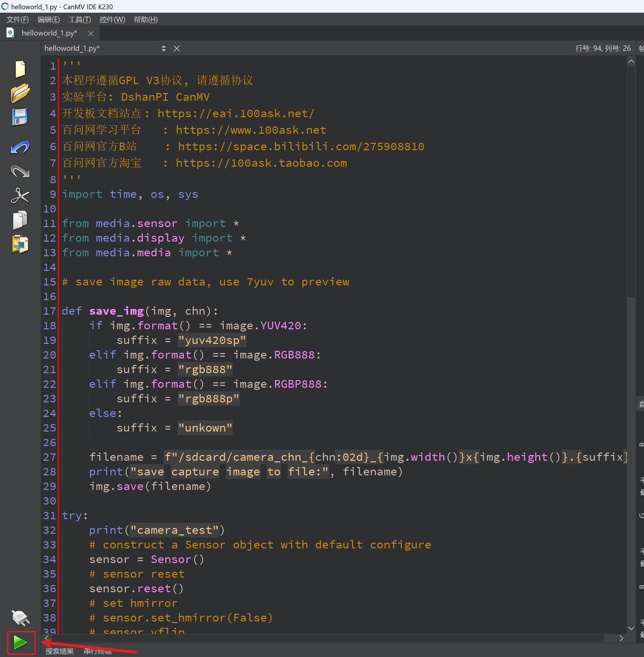
Task: Open the 工具(T) menu
Action: 80,20
